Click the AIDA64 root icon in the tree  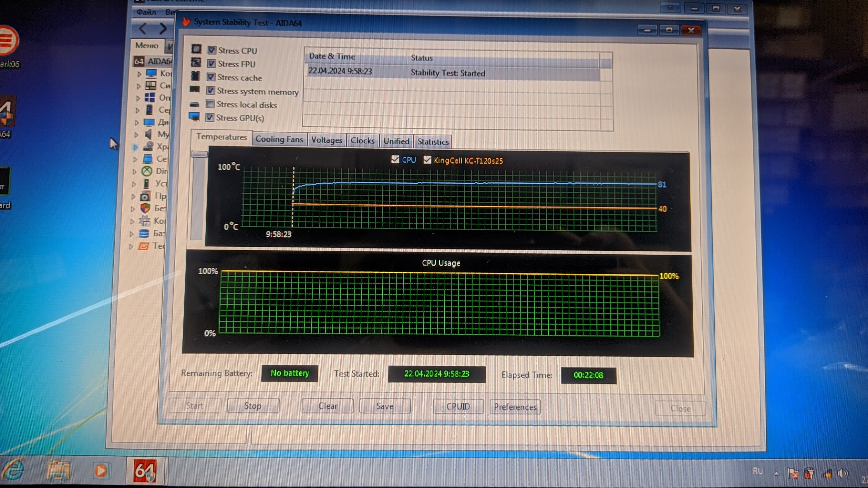click(139, 61)
